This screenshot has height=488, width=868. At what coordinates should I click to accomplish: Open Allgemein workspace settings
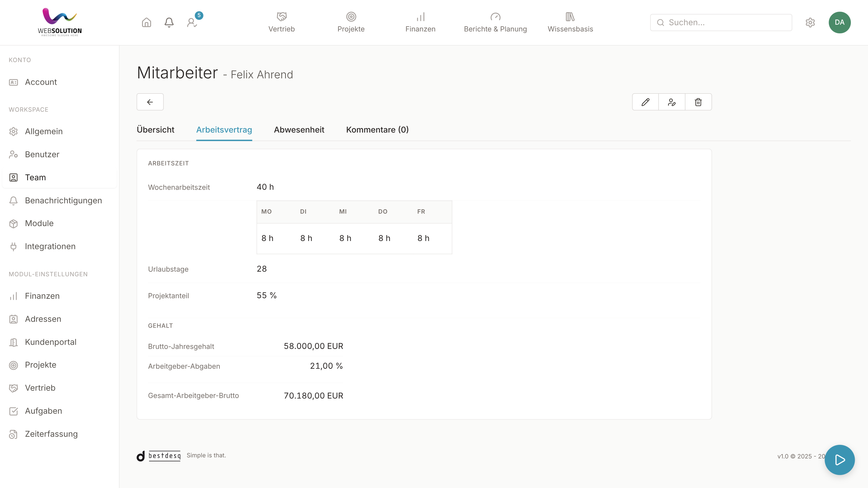[59, 131]
